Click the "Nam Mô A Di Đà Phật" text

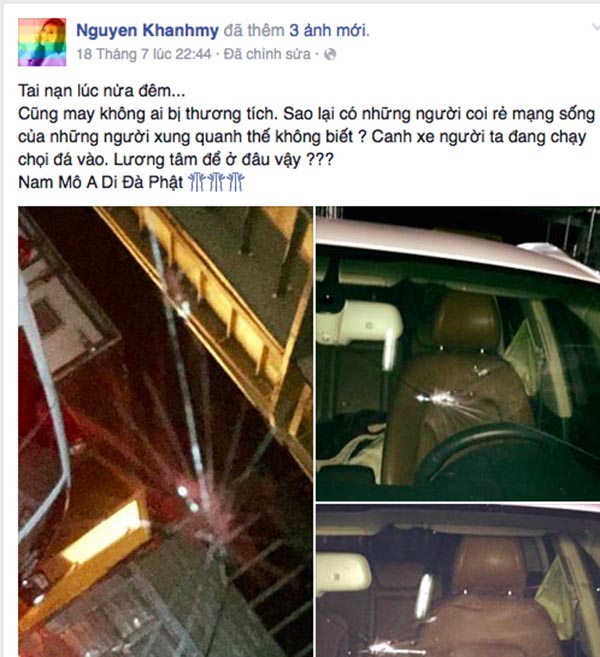coord(101,182)
